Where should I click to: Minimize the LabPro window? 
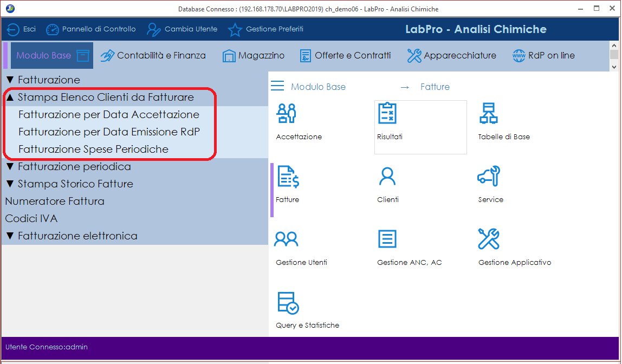point(581,8)
